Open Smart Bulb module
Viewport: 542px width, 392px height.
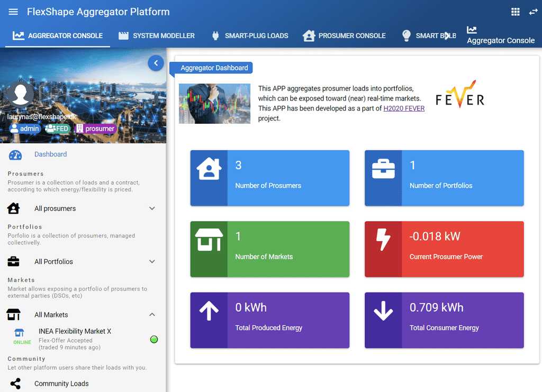point(406,35)
